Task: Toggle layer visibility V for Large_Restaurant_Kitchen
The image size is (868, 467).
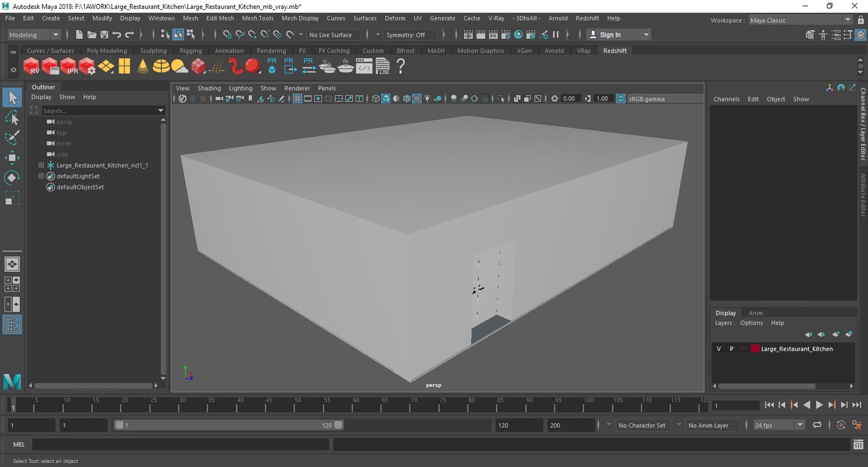Action: 719,349
